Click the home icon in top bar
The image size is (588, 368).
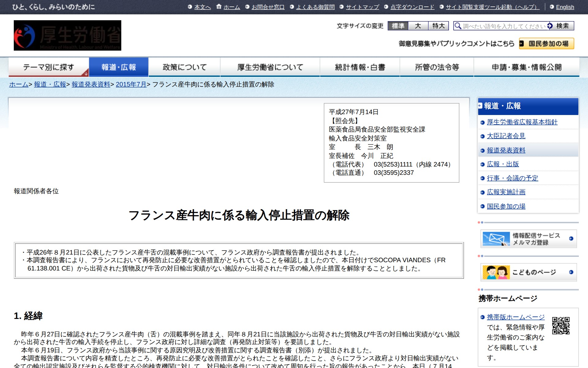219,7
